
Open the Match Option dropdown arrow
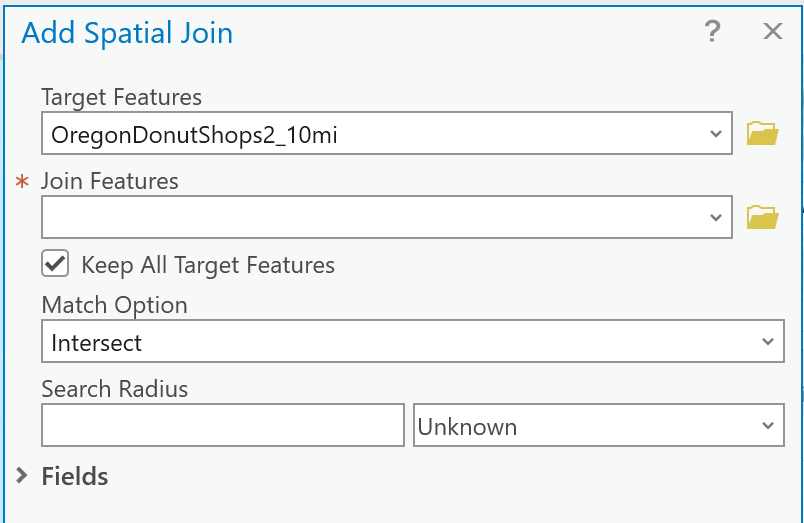(767, 342)
